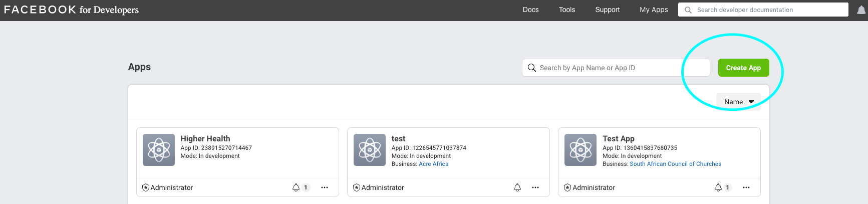The height and width of the screenshot is (204, 868).
Task: Open the Higher Health three-dot options menu
Action: click(x=325, y=187)
